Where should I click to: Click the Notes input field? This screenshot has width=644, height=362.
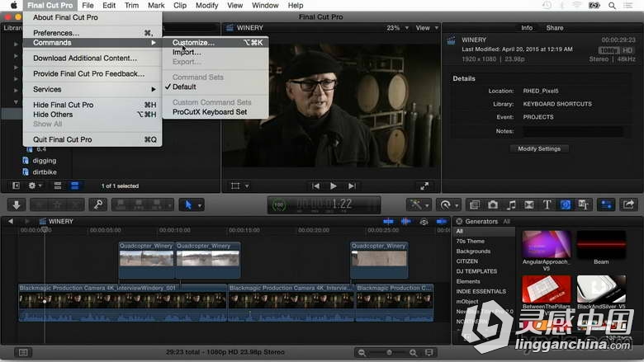pyautogui.click(x=573, y=131)
